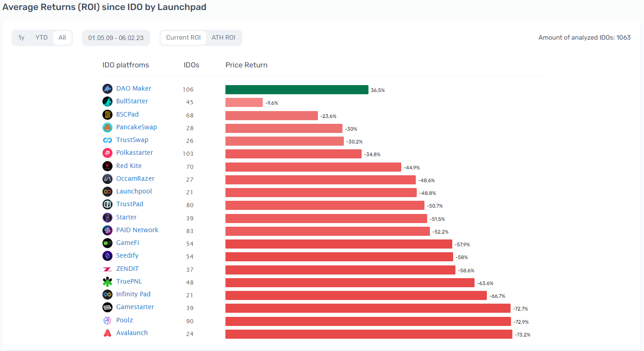Image resolution: width=644 pixels, height=351 pixels.
Task: Click the Polkastarter -34,8% return bar
Action: coord(293,154)
